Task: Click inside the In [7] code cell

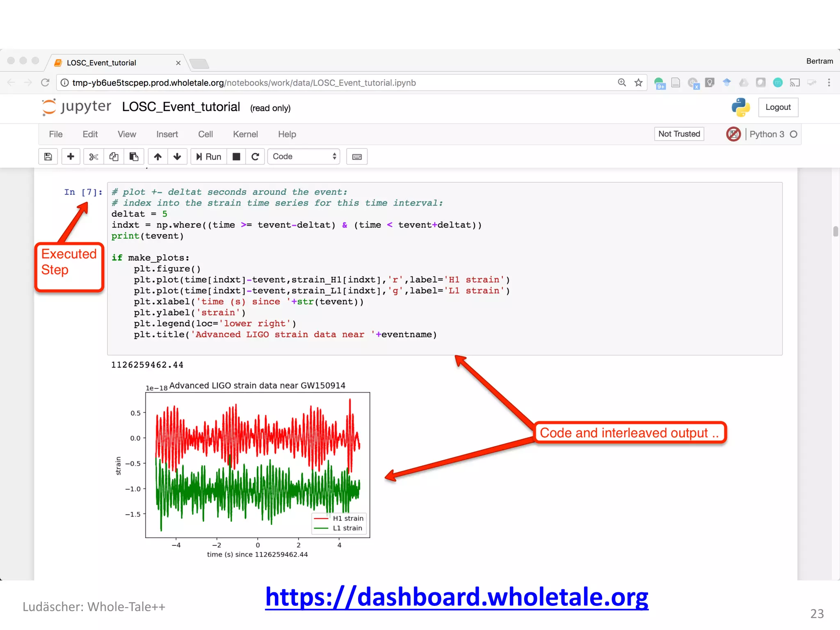Action: [445, 269]
